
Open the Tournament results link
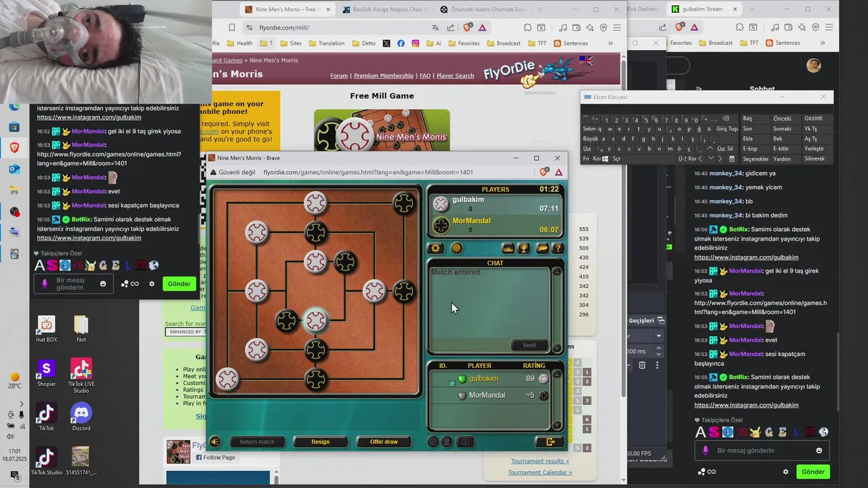point(540,461)
